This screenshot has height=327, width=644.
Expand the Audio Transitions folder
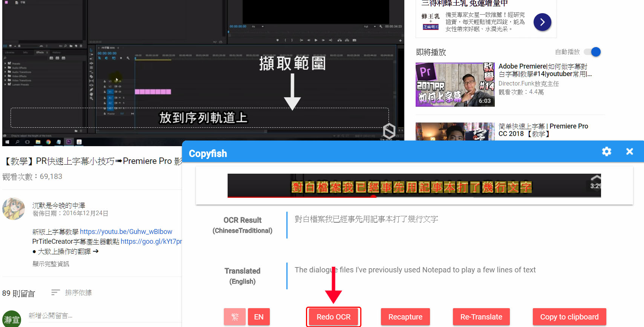5,72
